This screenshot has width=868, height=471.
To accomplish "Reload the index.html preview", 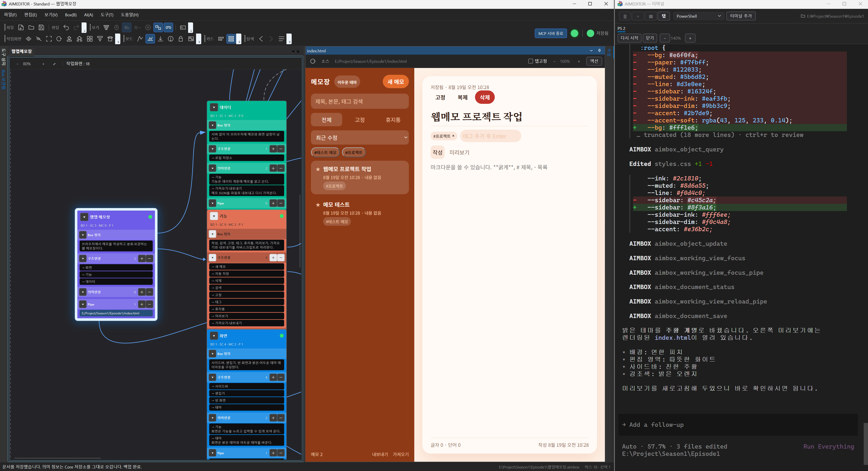I will coord(313,61).
